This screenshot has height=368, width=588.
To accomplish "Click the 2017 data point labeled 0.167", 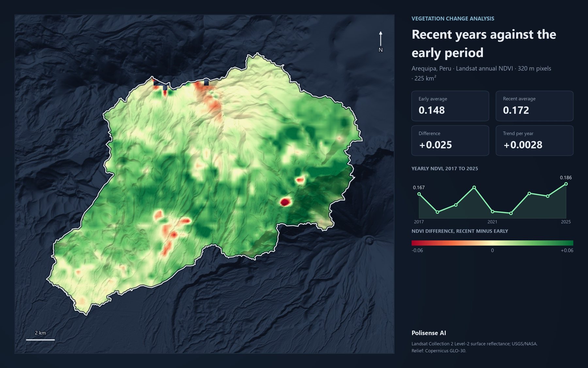I will point(419,194).
